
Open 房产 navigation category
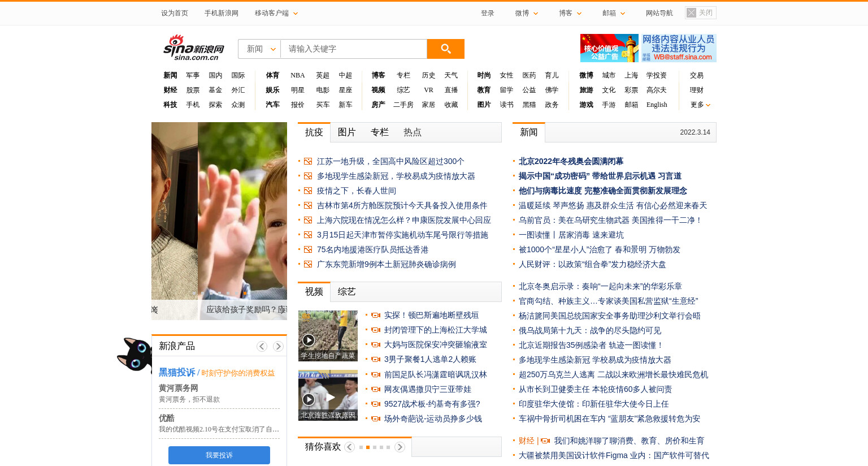point(378,105)
